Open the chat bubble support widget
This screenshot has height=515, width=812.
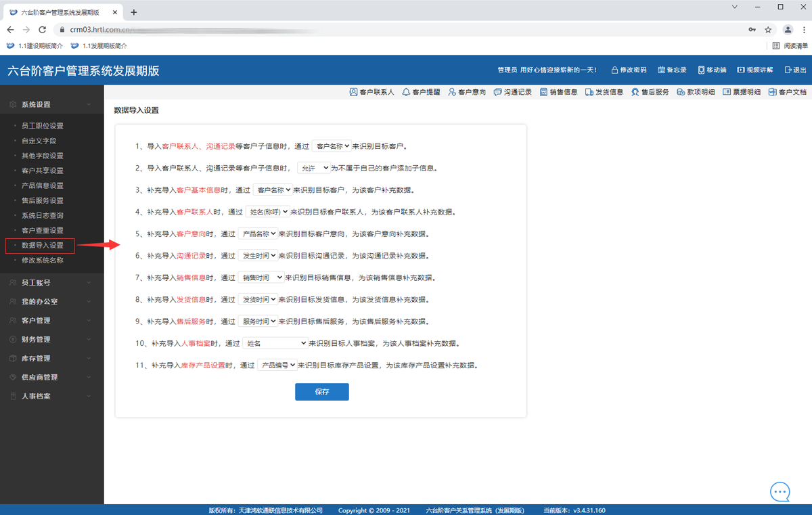click(780, 491)
